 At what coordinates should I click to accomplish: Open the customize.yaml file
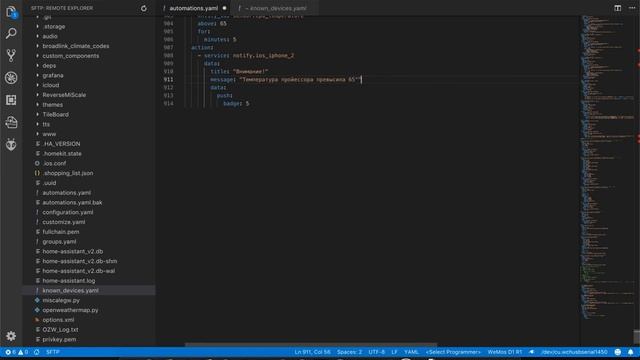click(64, 222)
